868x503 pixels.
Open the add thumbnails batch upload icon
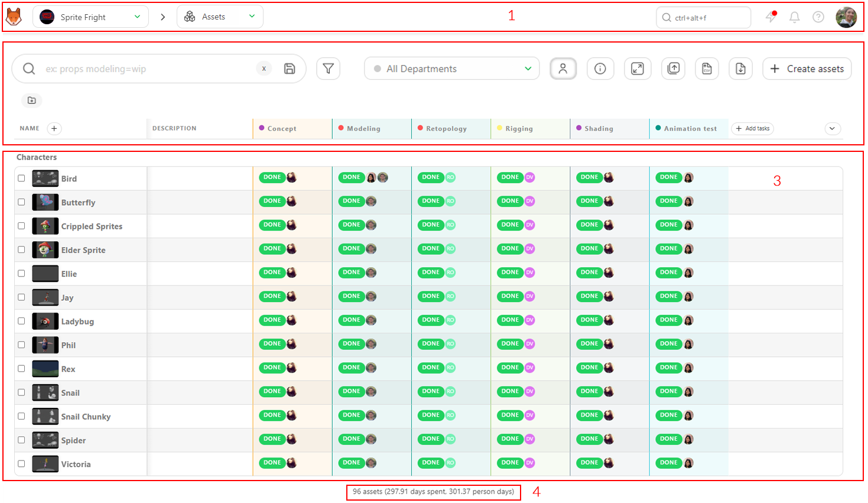click(674, 69)
